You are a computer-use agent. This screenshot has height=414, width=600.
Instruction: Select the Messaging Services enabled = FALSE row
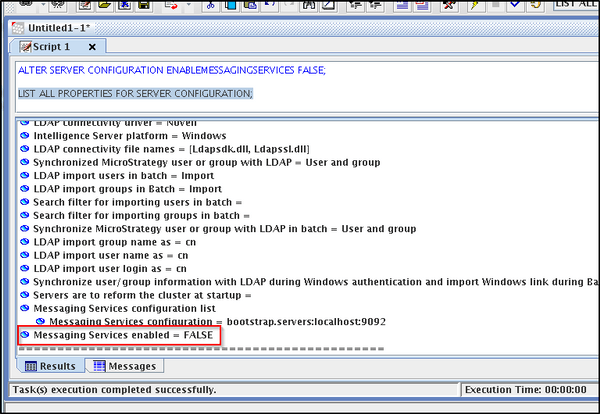[120, 337]
